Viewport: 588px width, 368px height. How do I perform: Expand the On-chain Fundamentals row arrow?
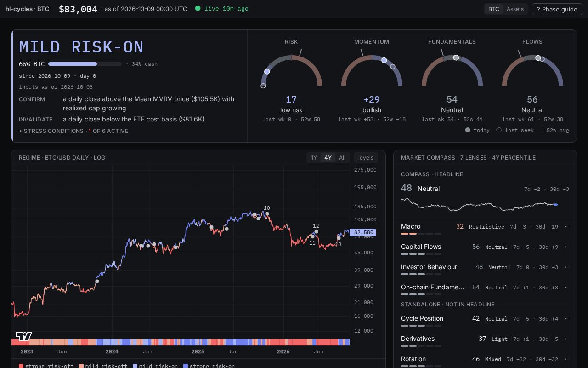pos(565,287)
